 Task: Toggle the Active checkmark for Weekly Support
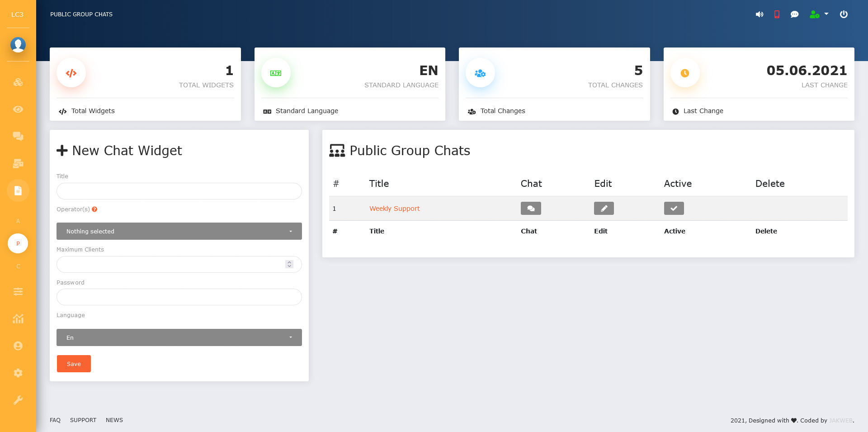[x=674, y=209]
